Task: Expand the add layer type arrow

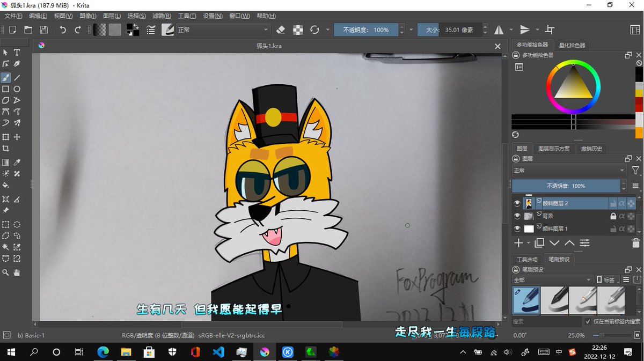Action: [529, 244]
